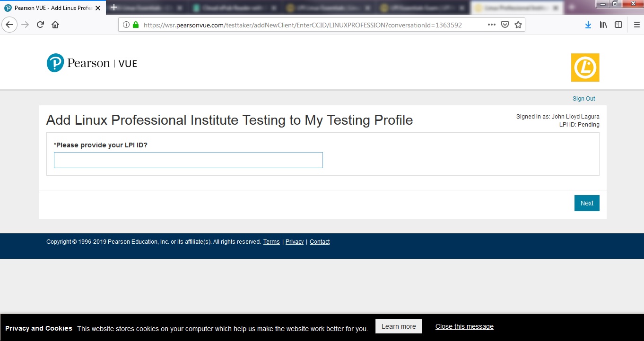Click the Next button
Viewport: 644px width, 341px height.
[x=587, y=203]
